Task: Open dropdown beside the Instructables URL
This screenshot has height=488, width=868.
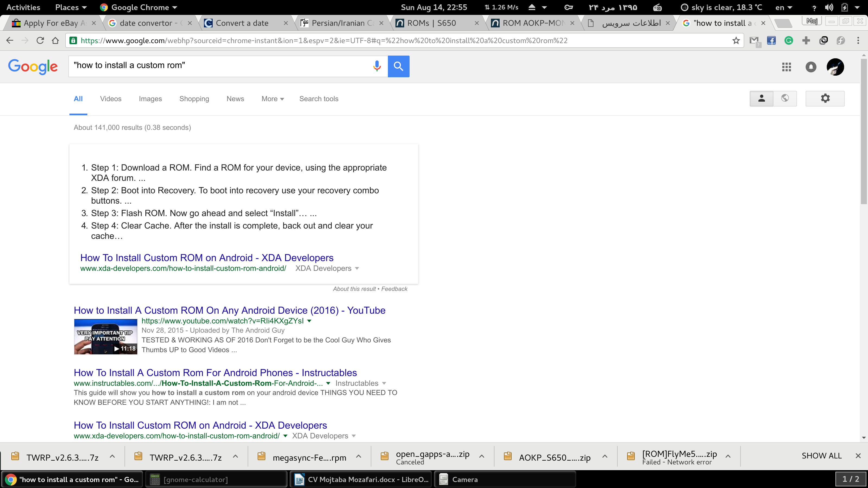Action: [x=328, y=383]
